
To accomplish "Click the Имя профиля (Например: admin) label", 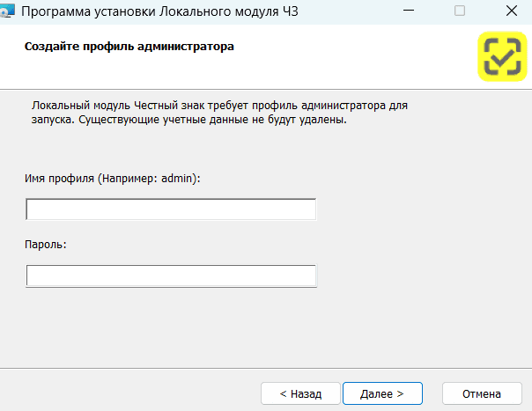I will 114,178.
